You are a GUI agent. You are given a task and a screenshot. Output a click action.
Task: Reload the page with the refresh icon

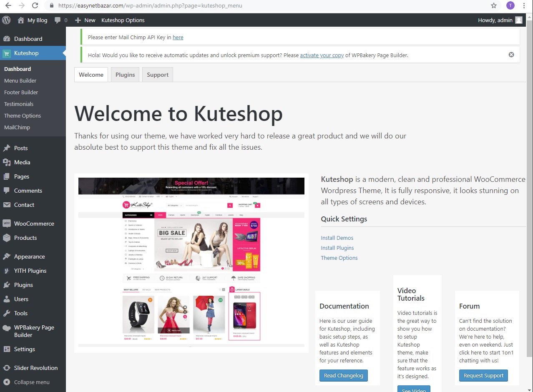point(35,6)
